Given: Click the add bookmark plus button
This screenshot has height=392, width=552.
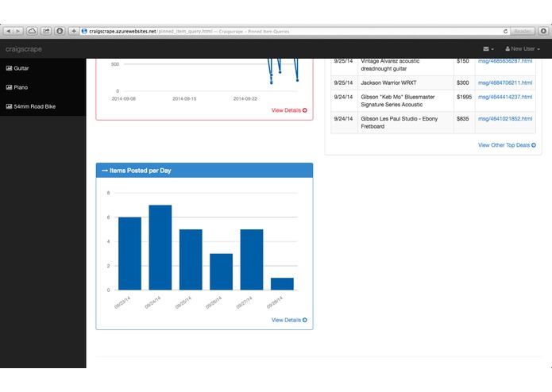Looking at the screenshot, I should tap(74, 31).
